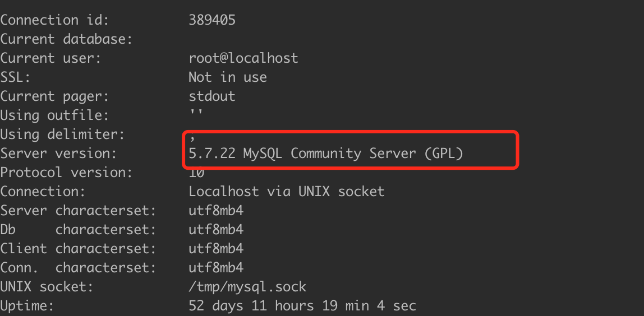The image size is (644, 316).
Task: Click the Server characterset utf8mb4 value
Action: point(216,211)
